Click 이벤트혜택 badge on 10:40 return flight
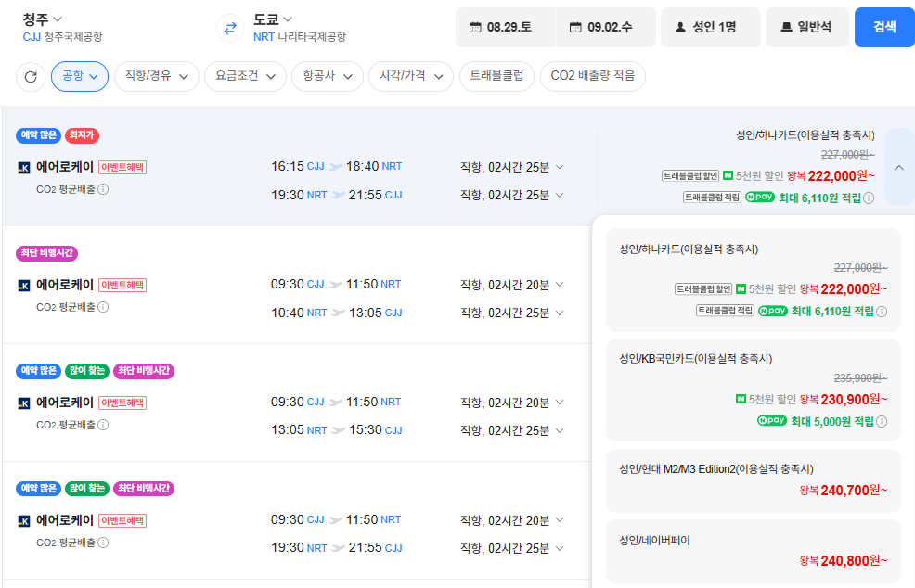Screen dimensions: 915x588 click(122, 286)
